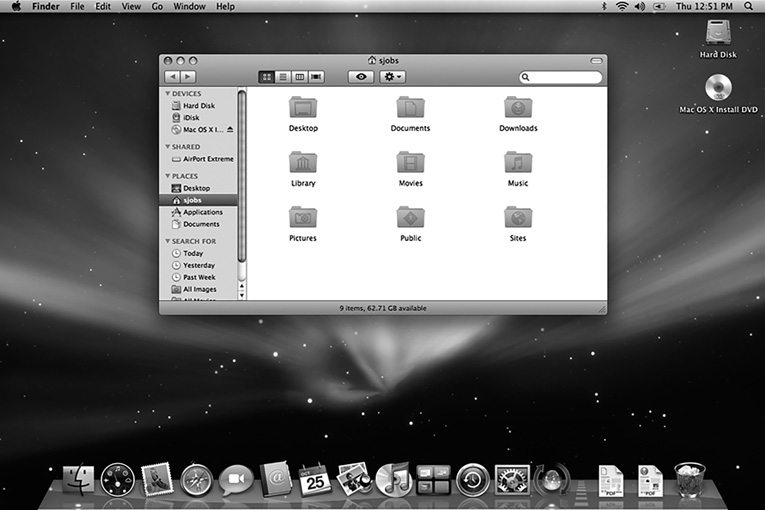Screen dimensions: 765x510
Task: Open System Preferences gear in the Dock
Action: 511,480
